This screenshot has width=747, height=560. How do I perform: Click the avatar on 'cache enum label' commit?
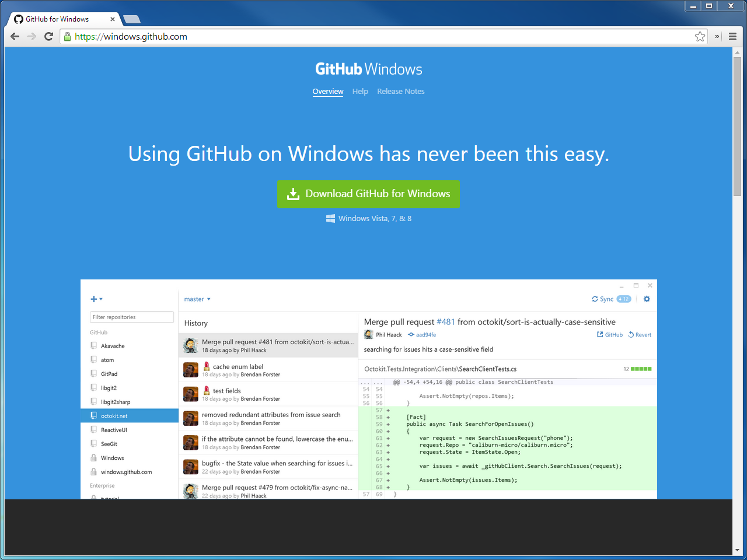(x=191, y=370)
